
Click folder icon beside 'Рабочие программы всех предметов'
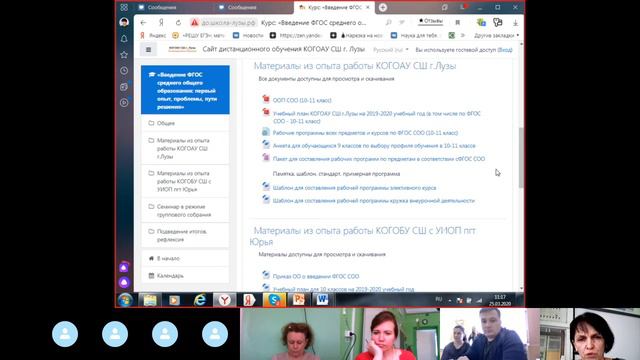point(266,131)
